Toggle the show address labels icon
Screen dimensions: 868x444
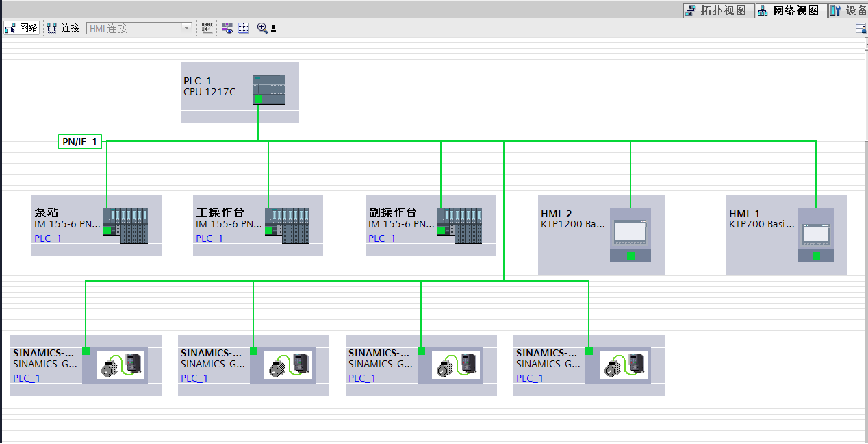click(227, 28)
